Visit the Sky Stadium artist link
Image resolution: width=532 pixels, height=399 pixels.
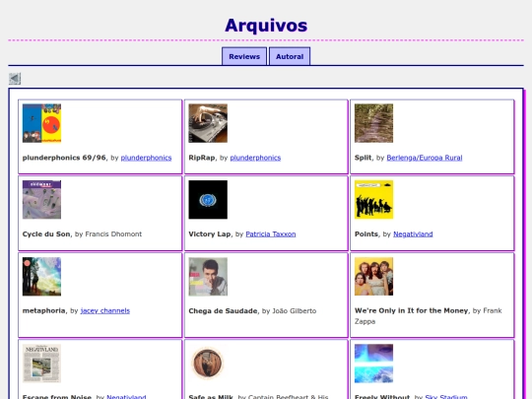tap(446, 396)
